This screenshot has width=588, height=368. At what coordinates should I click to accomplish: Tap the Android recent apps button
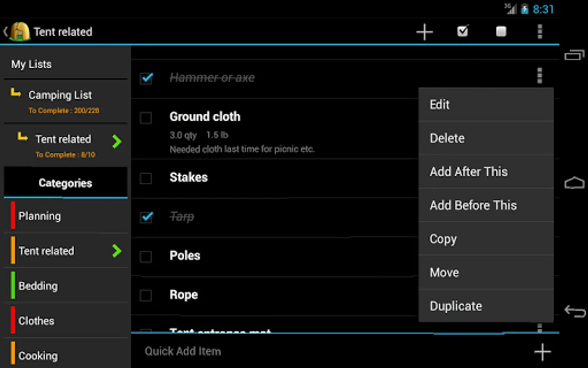(574, 55)
